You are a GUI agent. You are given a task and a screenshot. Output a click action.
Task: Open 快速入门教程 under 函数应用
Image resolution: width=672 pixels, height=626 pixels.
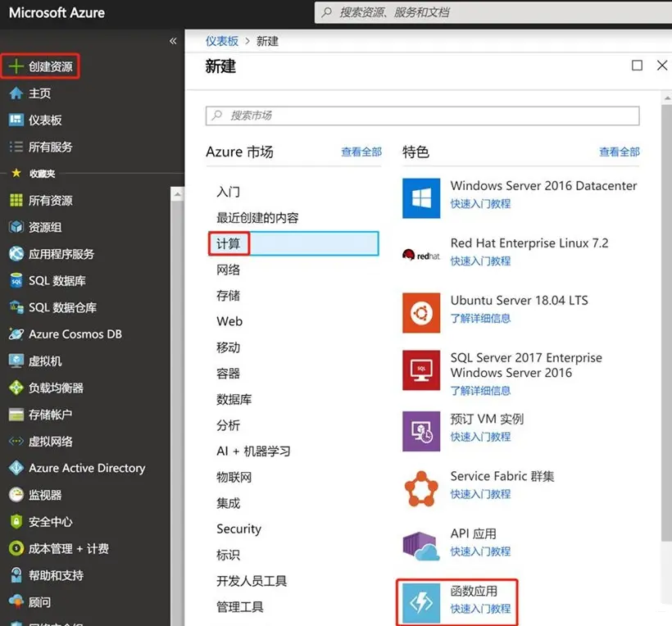coord(480,609)
